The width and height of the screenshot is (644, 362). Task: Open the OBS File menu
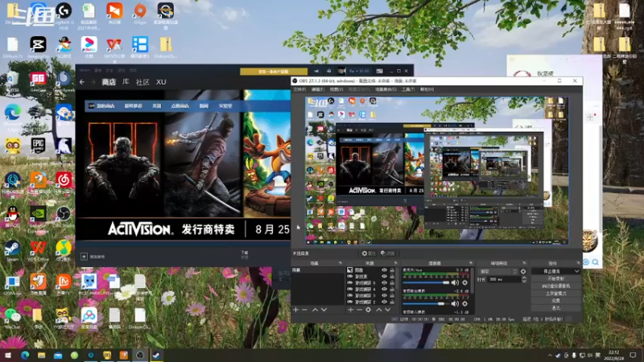pos(299,89)
